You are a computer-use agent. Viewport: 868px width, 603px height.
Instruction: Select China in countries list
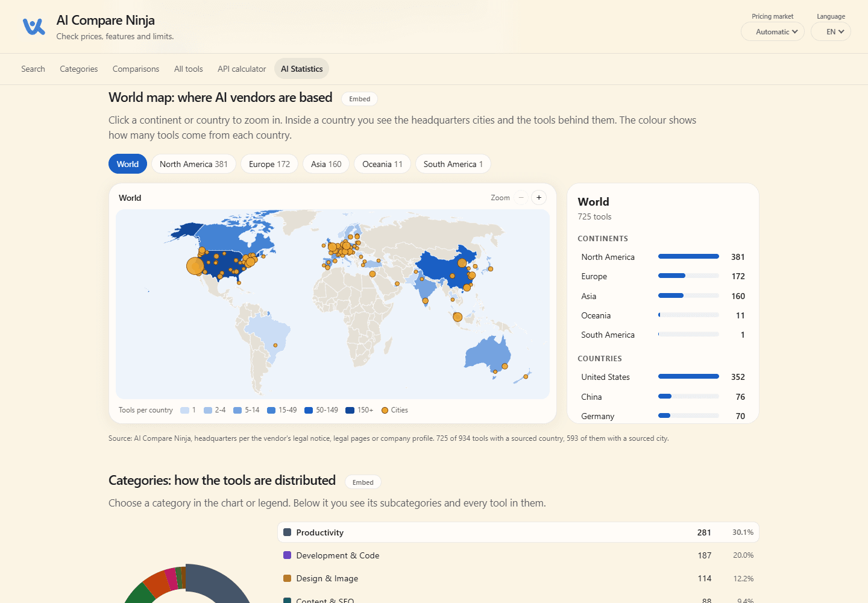click(x=663, y=397)
